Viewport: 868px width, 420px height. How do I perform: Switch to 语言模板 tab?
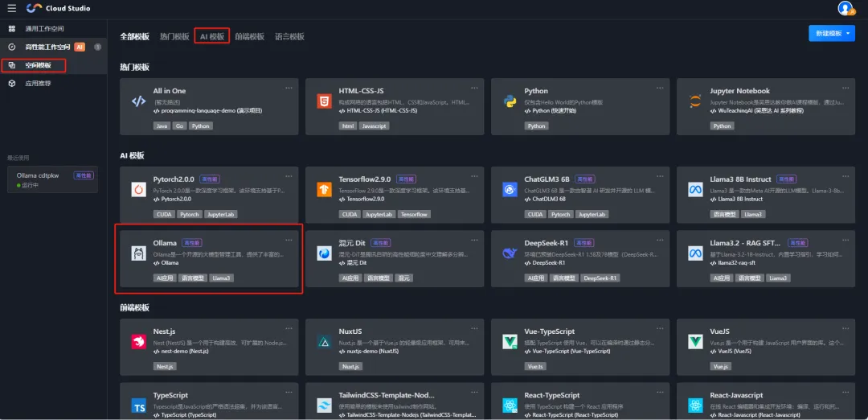pos(289,36)
